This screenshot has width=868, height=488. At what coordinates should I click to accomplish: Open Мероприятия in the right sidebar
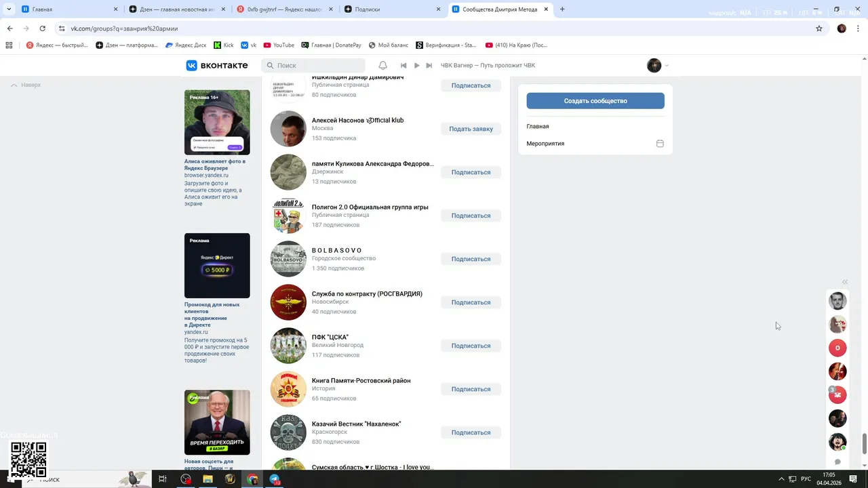click(x=545, y=144)
